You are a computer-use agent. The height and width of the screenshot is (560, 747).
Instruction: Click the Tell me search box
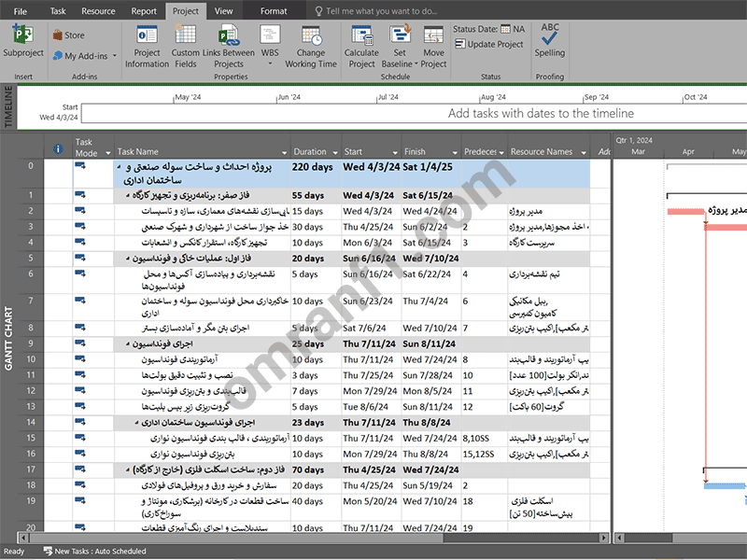pos(383,11)
